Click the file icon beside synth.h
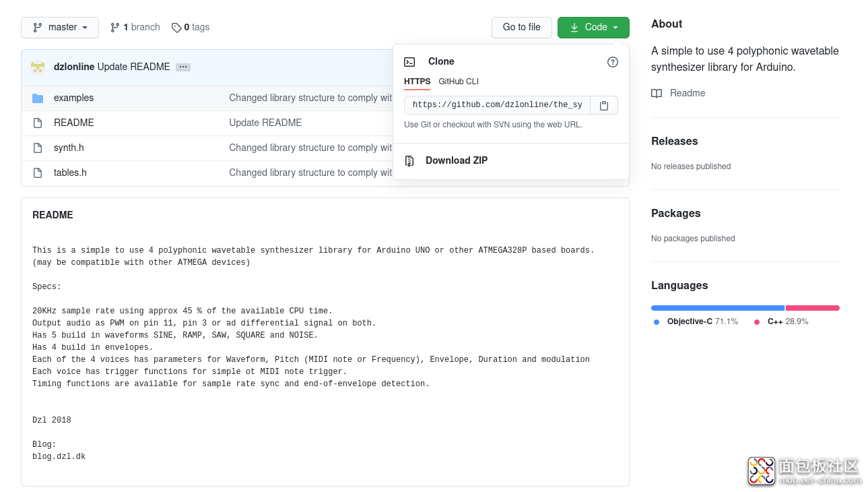The width and height of the screenshot is (868, 492). coord(38,148)
